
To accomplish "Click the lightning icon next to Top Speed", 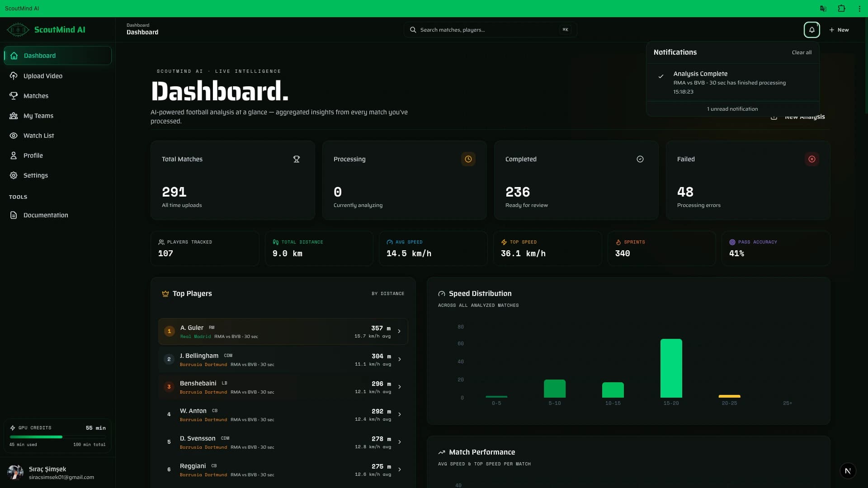I will click(x=504, y=242).
